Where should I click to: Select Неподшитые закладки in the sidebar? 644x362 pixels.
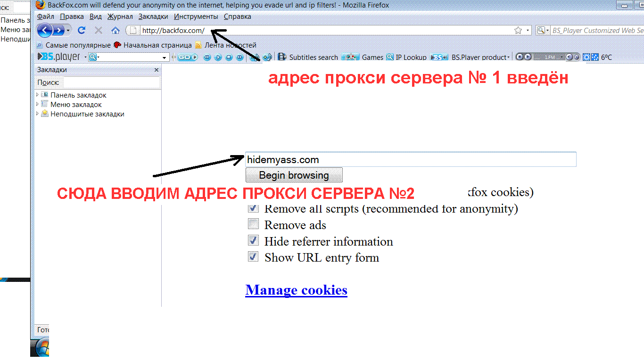click(x=87, y=114)
